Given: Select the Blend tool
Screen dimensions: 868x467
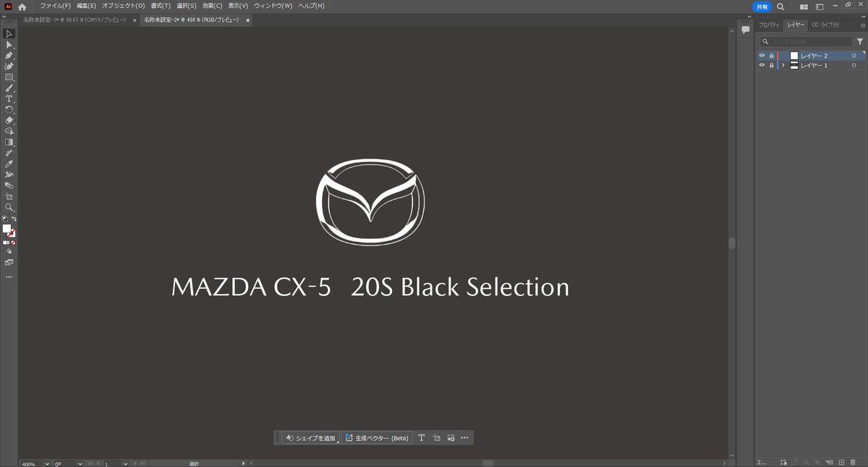Looking at the screenshot, I should [x=9, y=185].
